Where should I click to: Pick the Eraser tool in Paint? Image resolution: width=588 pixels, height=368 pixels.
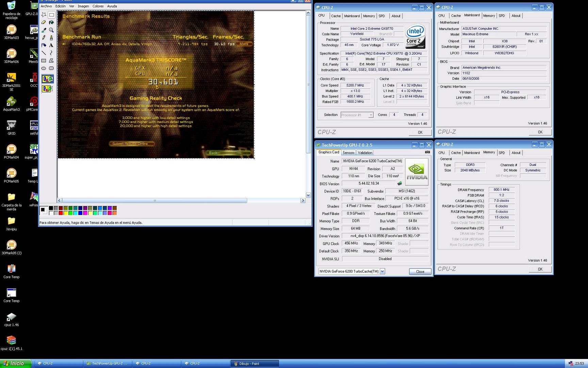44,22
